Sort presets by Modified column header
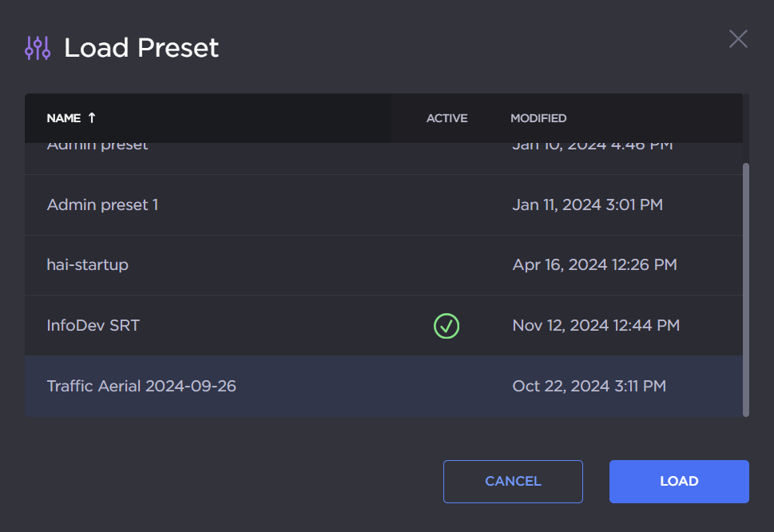Viewport: 774px width, 532px height. 538,118
